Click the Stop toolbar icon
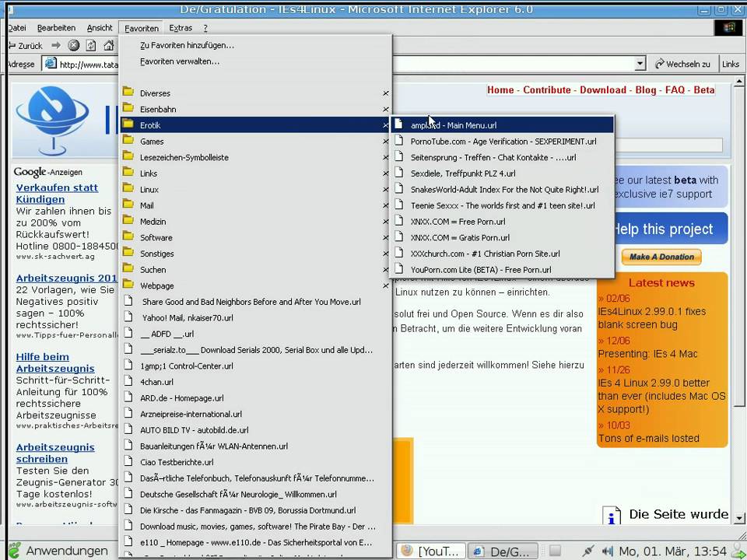 [73, 46]
